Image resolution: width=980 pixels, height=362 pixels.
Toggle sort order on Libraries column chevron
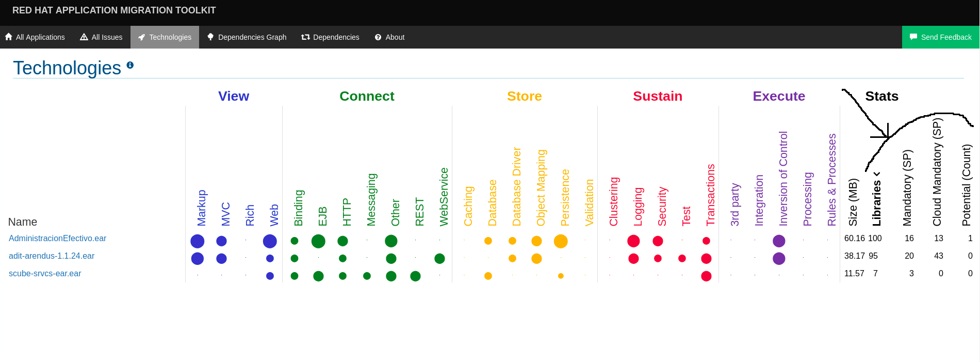(x=877, y=174)
